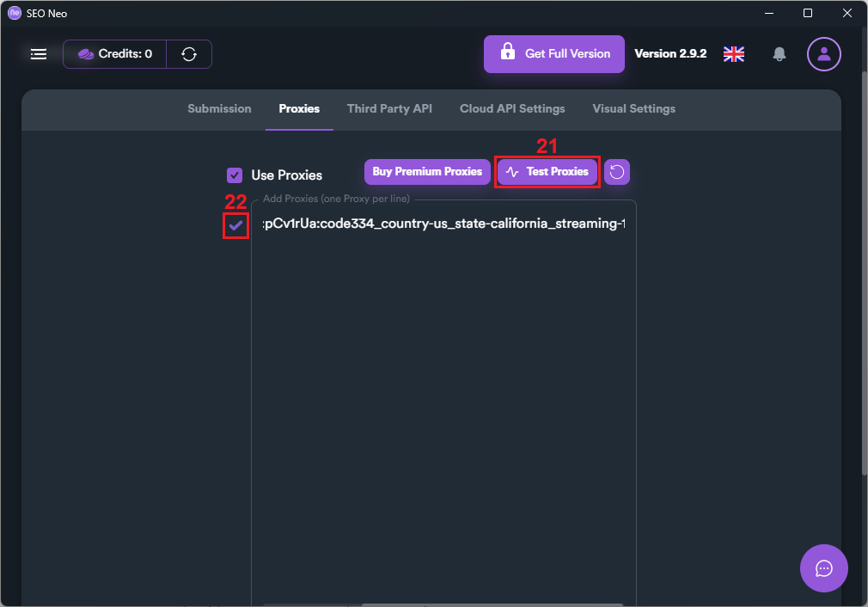868x607 pixels.
Task: Open notifications bell
Action: click(779, 54)
